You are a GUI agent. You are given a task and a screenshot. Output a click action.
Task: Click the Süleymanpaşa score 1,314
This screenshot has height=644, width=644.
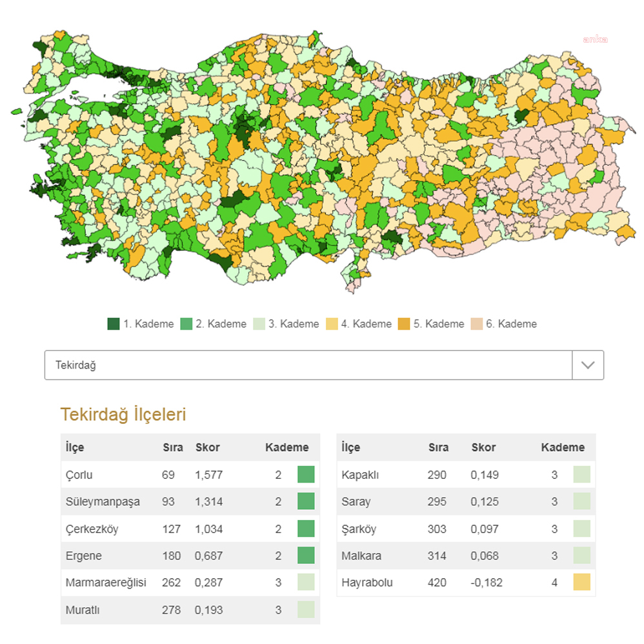pos(208,502)
